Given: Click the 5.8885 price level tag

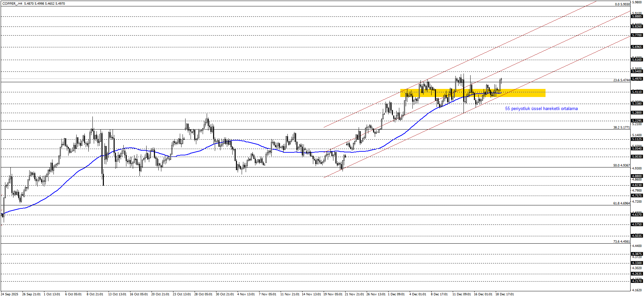Looking at the screenshot, I should tap(637, 16).
